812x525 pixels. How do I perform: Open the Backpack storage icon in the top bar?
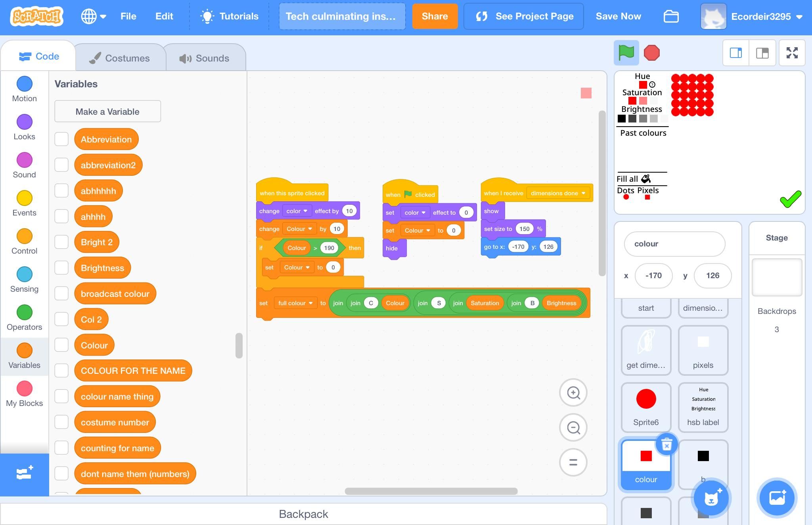coord(671,16)
